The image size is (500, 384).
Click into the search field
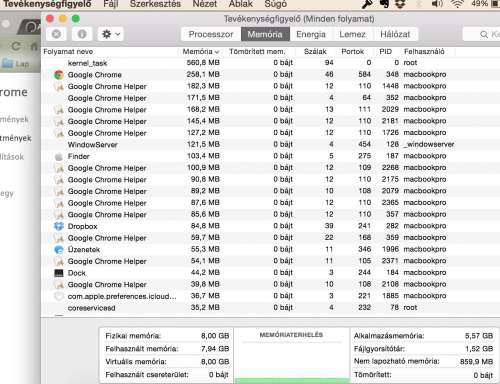(x=482, y=34)
